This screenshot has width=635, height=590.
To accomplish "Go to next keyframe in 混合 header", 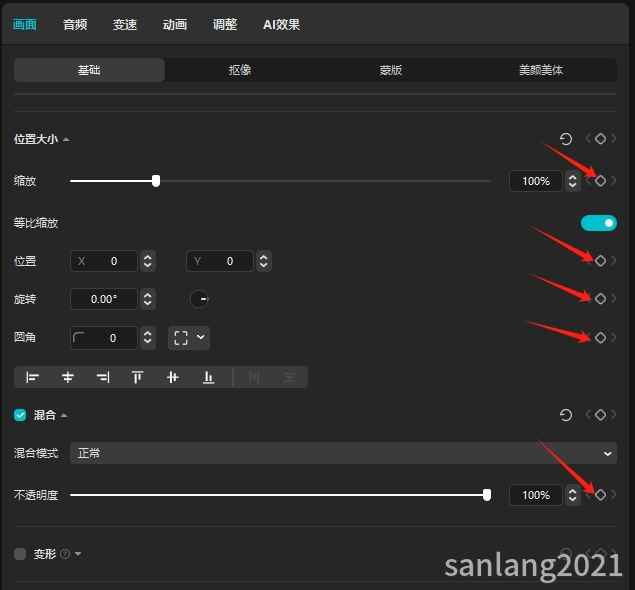I will coord(614,415).
